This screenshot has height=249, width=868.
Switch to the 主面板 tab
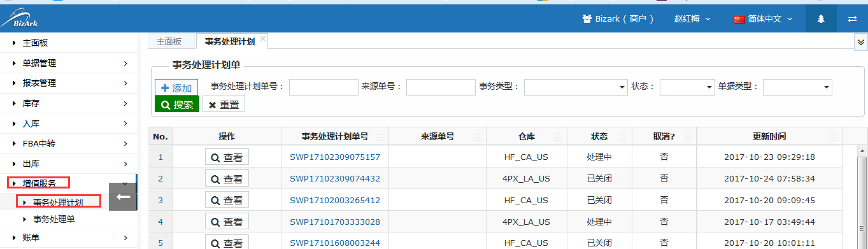point(169,41)
